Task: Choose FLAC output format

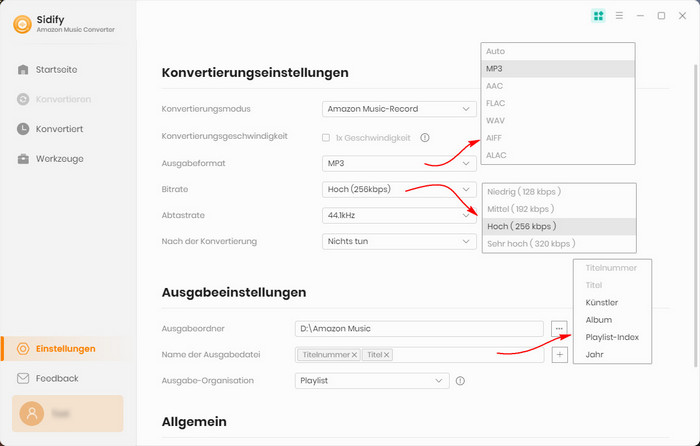Action: click(558, 104)
